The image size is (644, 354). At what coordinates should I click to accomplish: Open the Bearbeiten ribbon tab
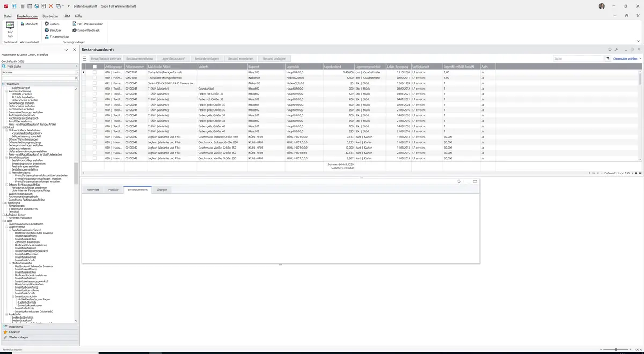(50, 16)
